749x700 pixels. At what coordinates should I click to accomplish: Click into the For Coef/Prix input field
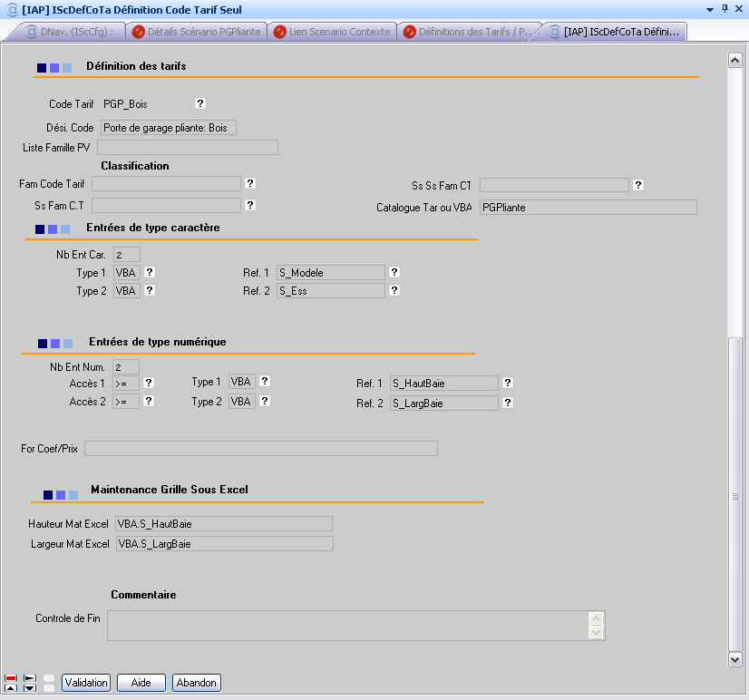260,448
